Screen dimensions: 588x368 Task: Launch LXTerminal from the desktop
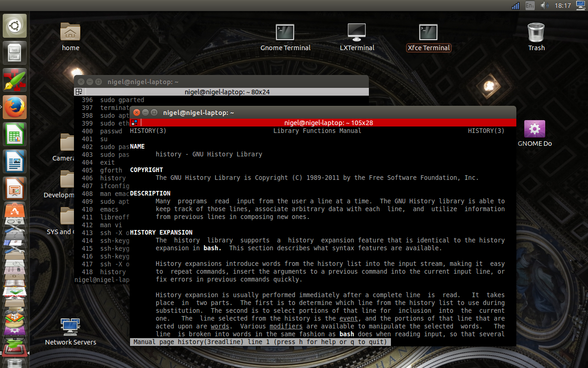[356, 38]
